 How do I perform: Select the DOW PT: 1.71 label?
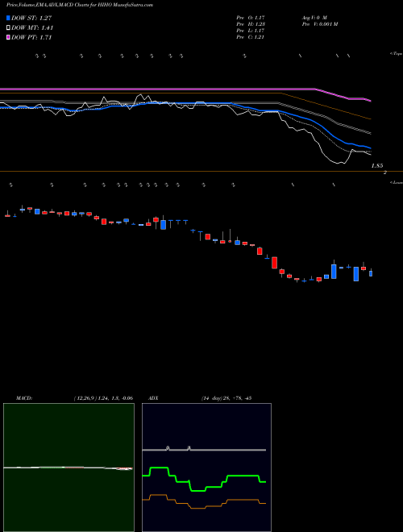pos(31,38)
